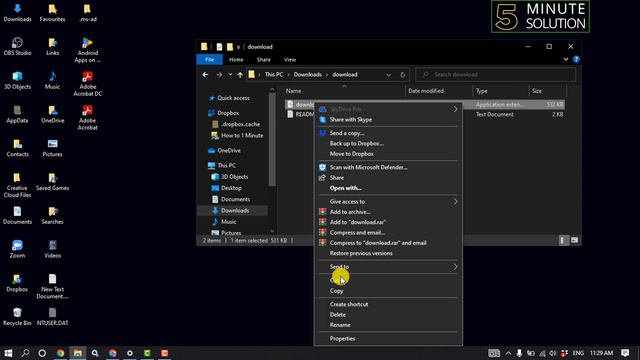Click the Windows Start button
Viewport: 640px width, 360px height.
point(8,353)
